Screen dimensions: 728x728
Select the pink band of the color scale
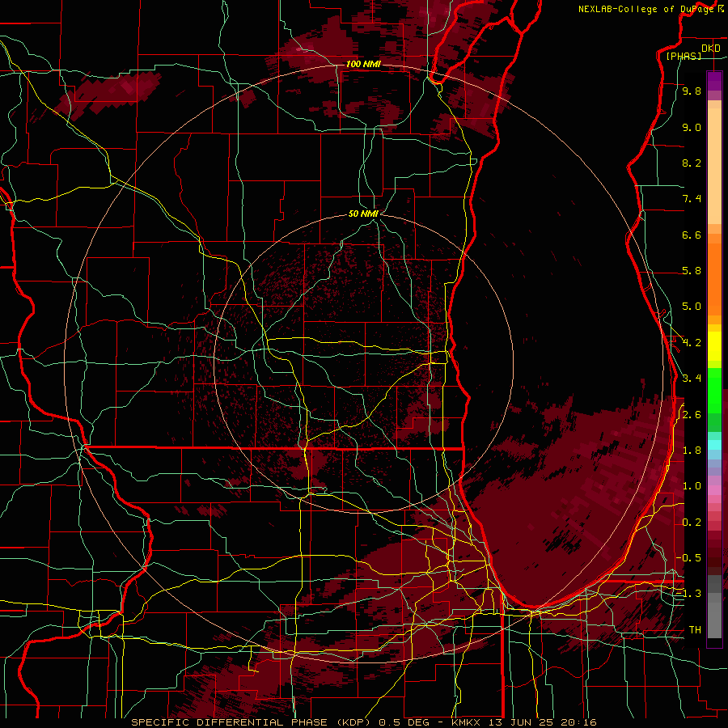pos(714,489)
